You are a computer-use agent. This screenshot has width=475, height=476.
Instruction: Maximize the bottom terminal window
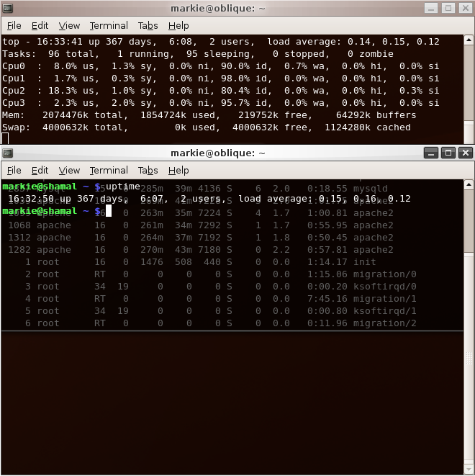[448, 153]
